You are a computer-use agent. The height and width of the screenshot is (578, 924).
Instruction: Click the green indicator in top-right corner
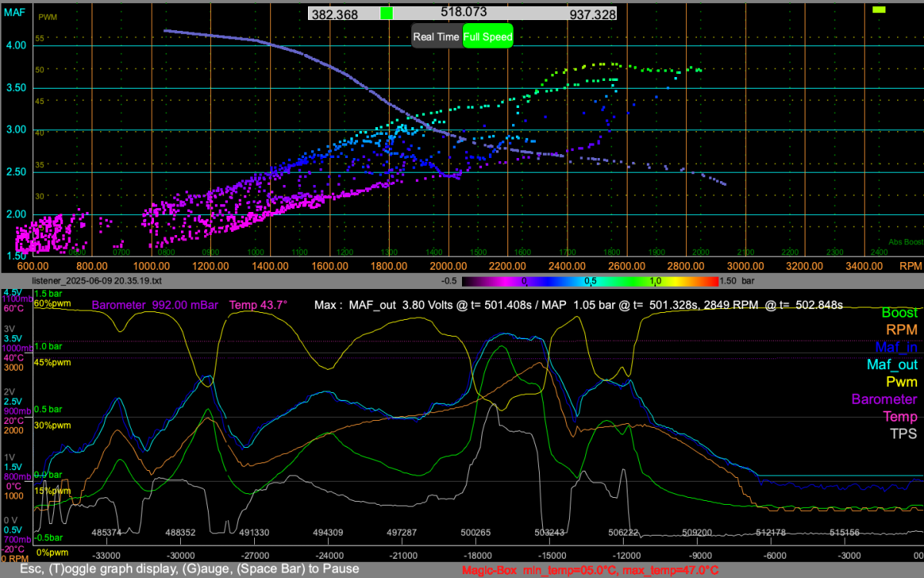(x=879, y=9)
